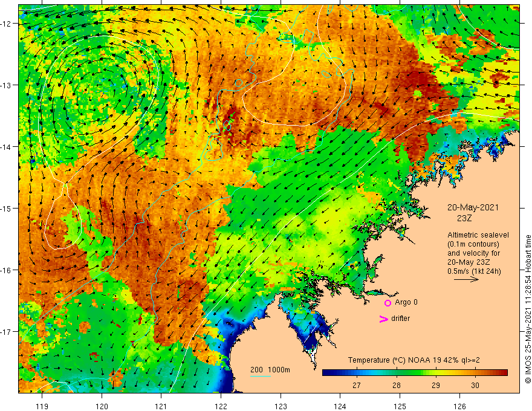
Task: Click the magenta Argo 0 circle marker
Action: [388, 303]
